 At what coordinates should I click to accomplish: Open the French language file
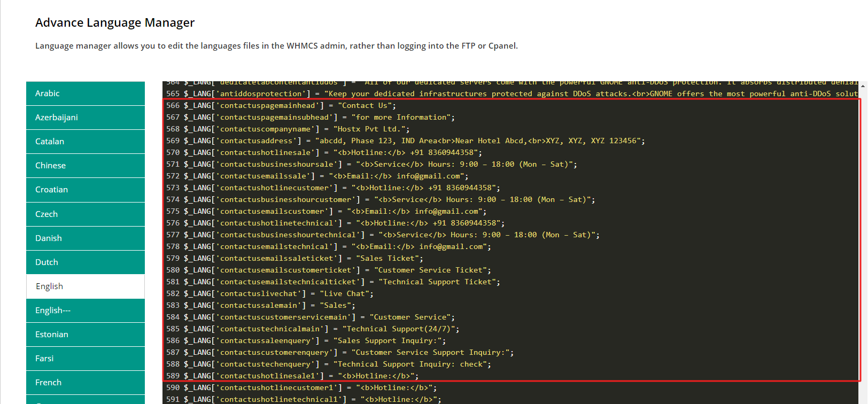click(x=85, y=383)
